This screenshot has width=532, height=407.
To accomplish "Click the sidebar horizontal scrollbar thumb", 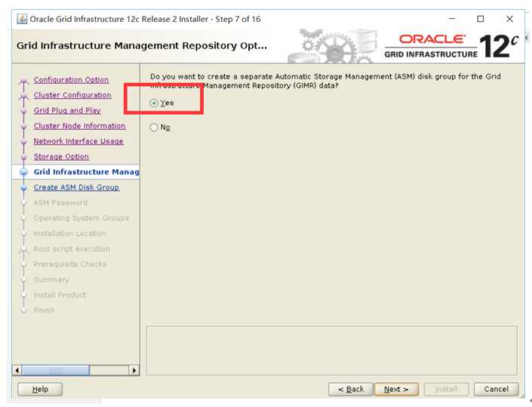I will pos(56,370).
